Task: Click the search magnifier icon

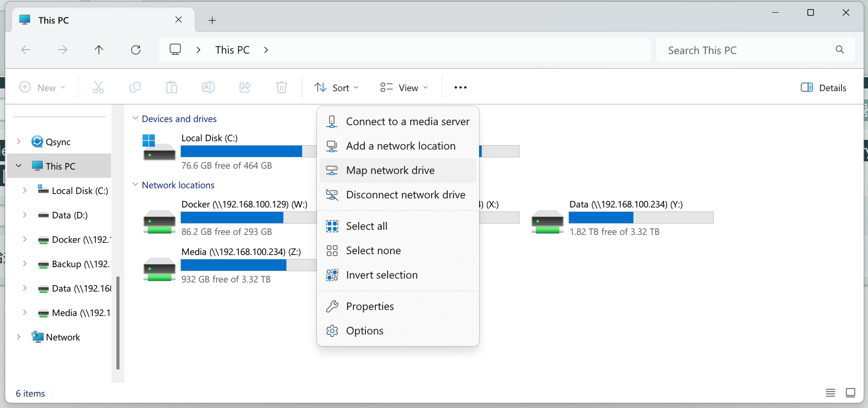Action: (840, 50)
